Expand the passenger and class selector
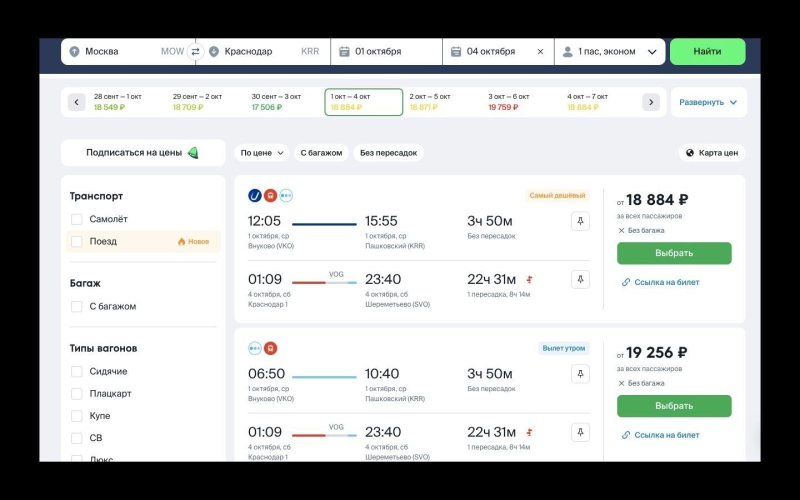 click(x=609, y=51)
